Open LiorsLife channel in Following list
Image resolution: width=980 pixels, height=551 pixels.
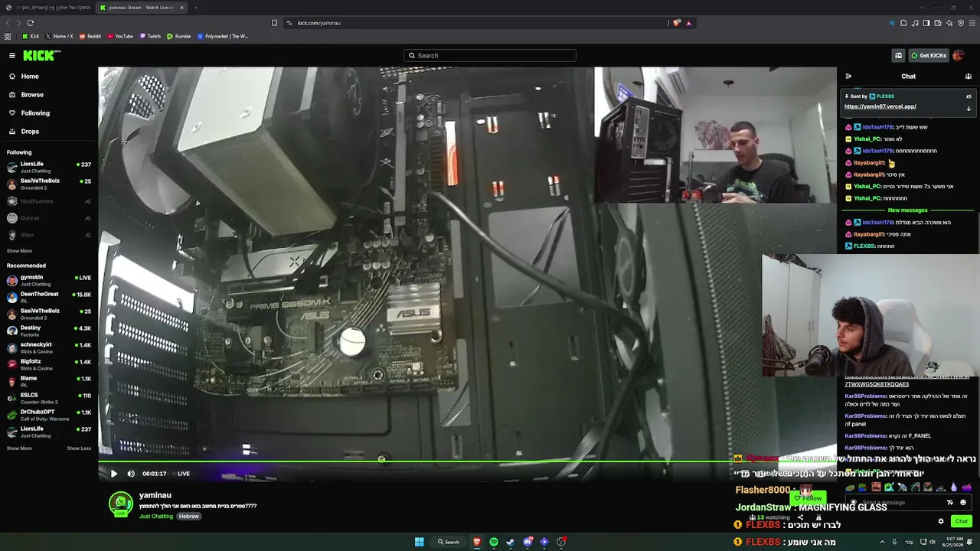coord(49,167)
